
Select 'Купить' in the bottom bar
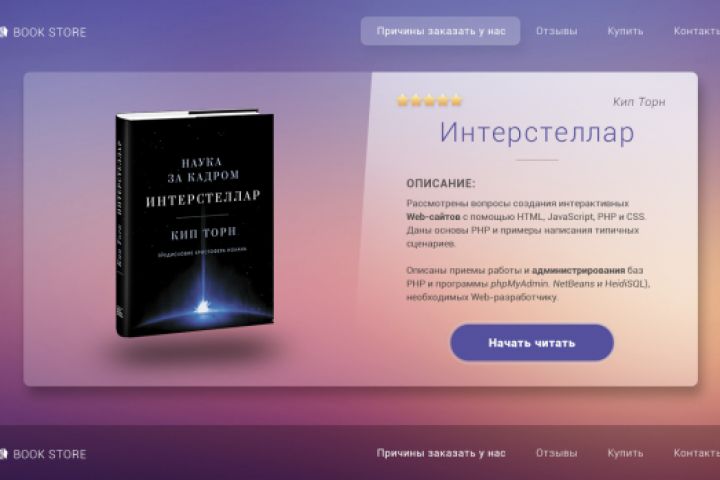click(x=625, y=453)
